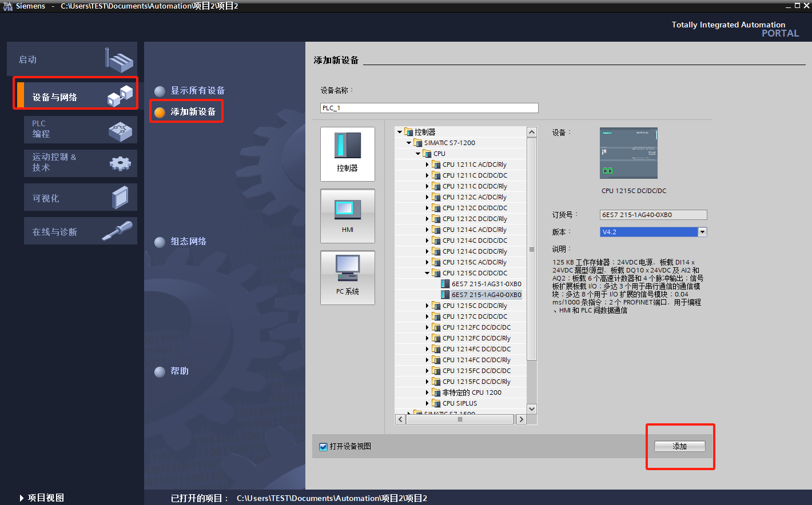Click folder icon of CPU SIPLUS
The image size is (812, 505).
point(436,403)
